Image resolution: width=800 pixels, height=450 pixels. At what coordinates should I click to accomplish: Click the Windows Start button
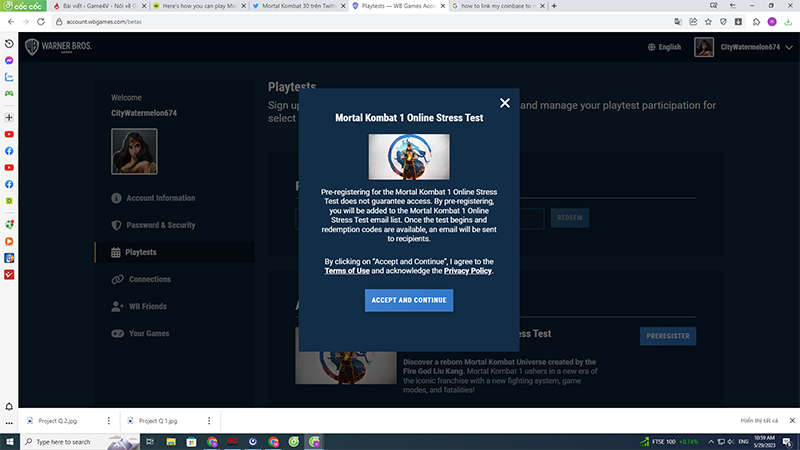coord(10,441)
